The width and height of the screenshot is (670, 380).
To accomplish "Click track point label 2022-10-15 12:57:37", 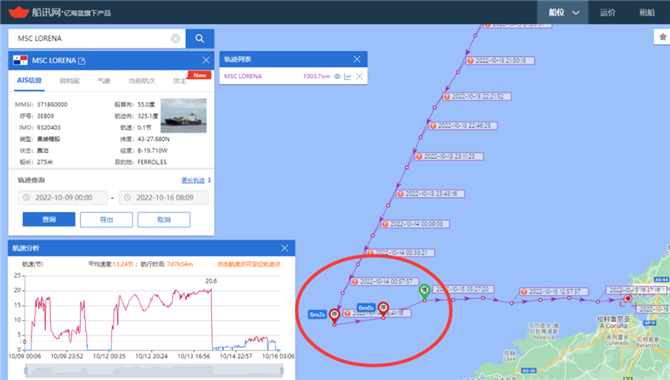I will [x=554, y=292].
